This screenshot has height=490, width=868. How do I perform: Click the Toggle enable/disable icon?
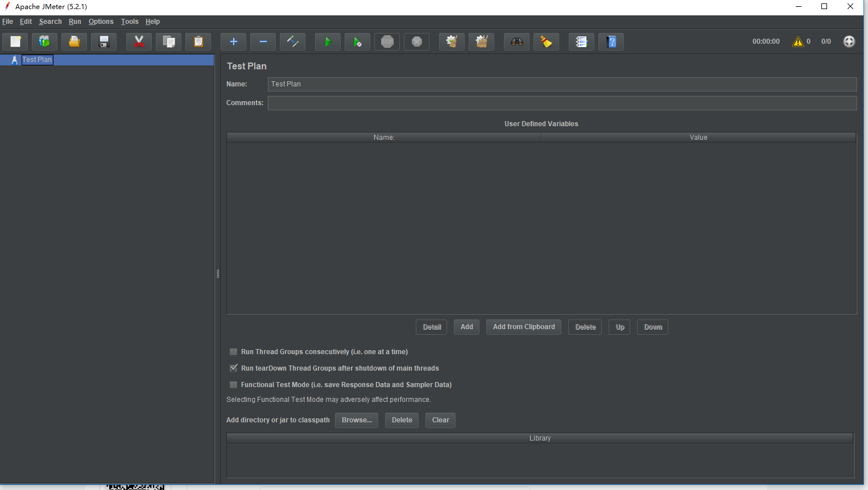coord(292,41)
